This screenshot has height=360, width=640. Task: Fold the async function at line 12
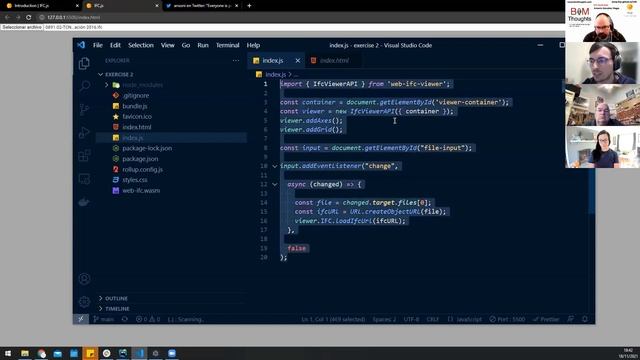point(275,184)
